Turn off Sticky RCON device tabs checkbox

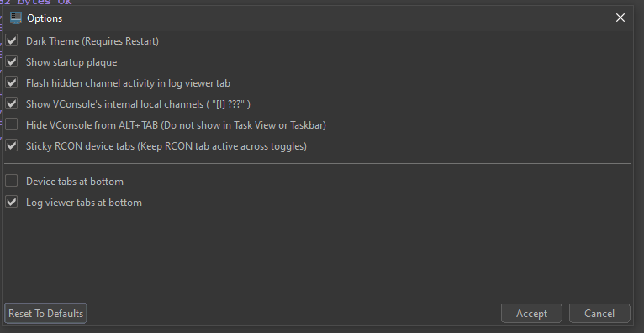tap(12, 145)
